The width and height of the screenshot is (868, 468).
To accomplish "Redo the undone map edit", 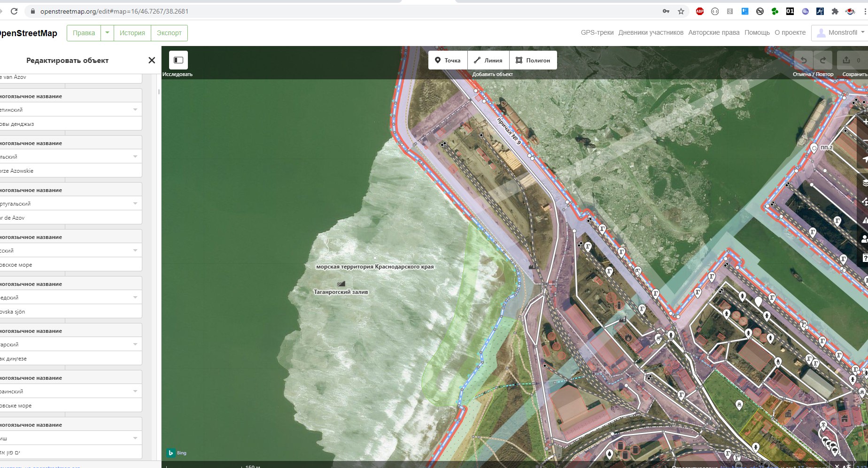I will click(x=823, y=60).
